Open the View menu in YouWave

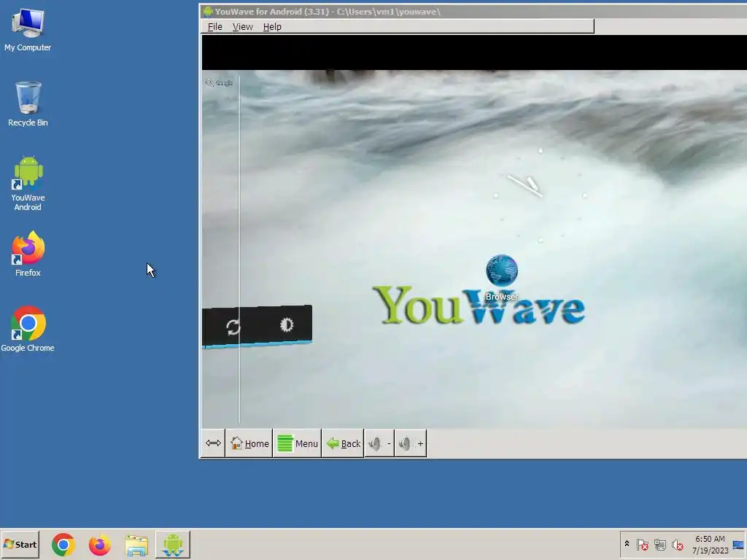tap(242, 27)
